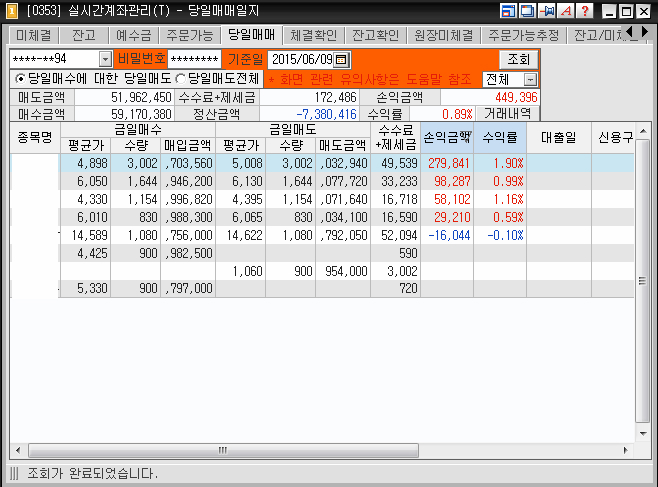Open the calendar picker next to 2015/06/09
658x487 pixels.
[342, 60]
